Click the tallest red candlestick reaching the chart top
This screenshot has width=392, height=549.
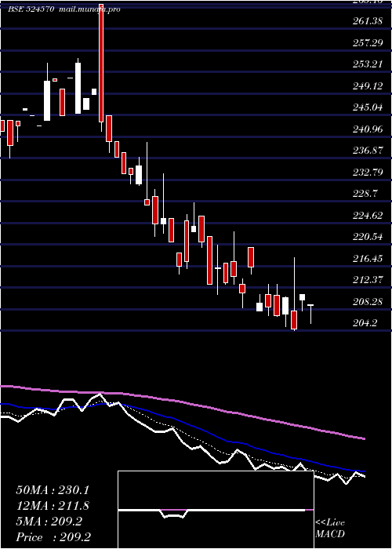click(x=101, y=63)
